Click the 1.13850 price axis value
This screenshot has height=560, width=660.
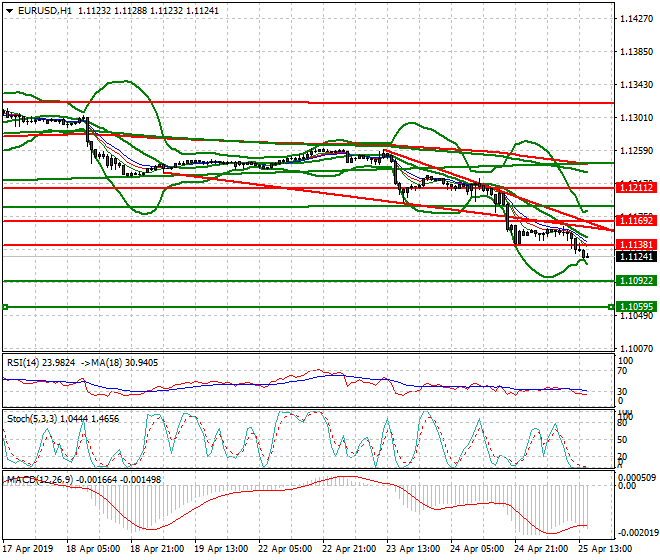[x=636, y=52]
